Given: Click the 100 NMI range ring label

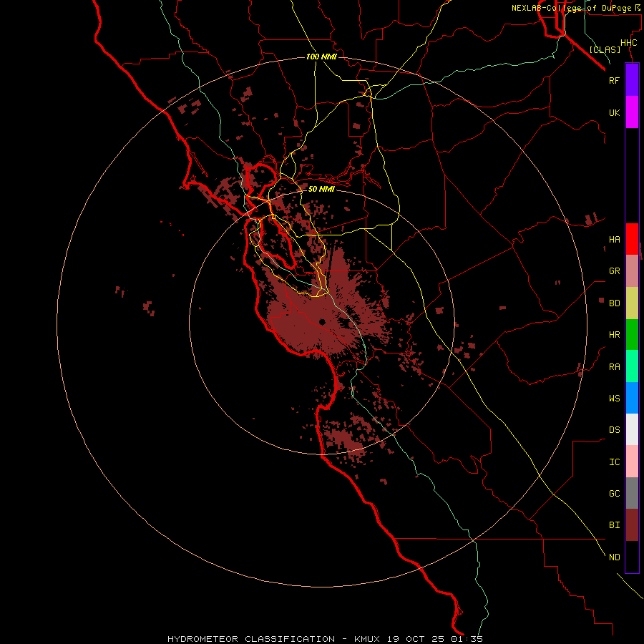Looking at the screenshot, I should pos(321,57).
